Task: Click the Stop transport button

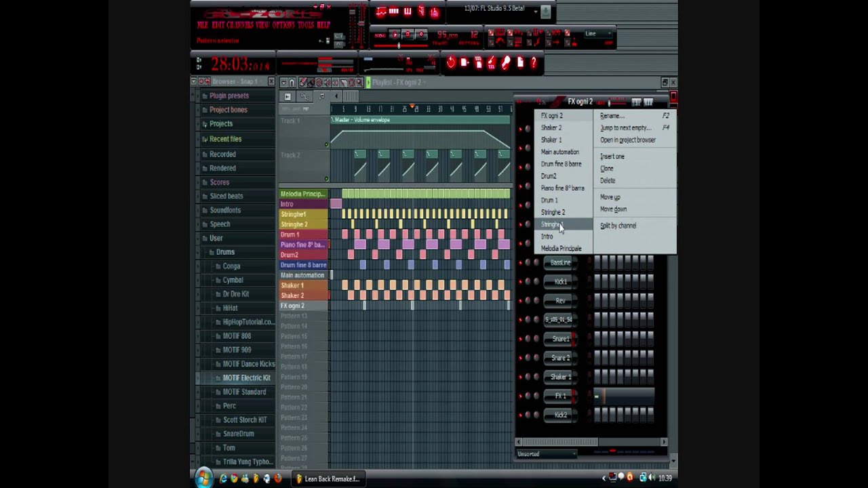Action: [408, 35]
